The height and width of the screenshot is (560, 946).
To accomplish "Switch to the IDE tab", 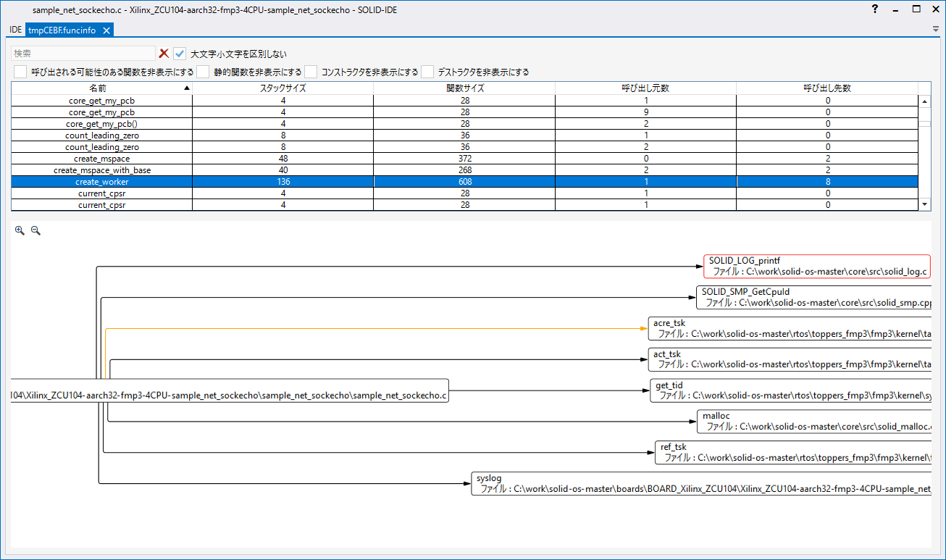I will click(15, 30).
